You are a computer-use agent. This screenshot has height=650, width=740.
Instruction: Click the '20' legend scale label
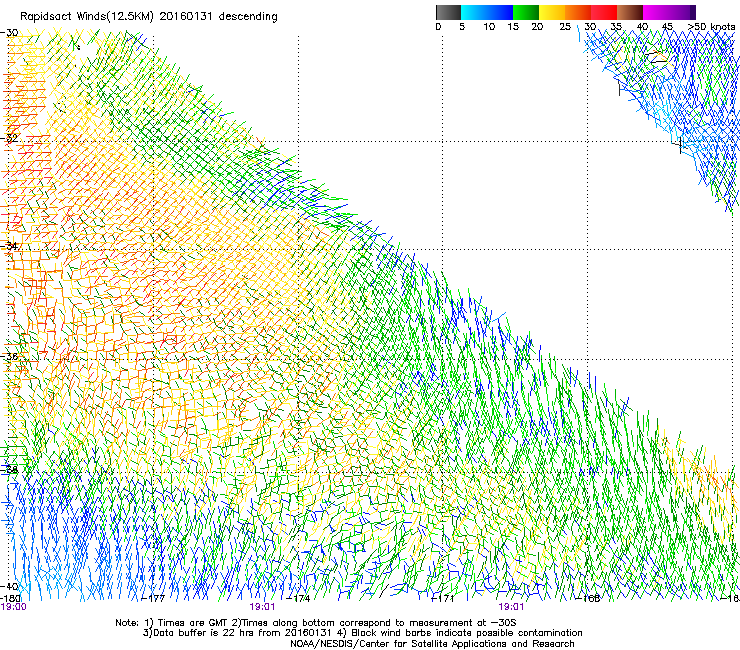[537, 27]
